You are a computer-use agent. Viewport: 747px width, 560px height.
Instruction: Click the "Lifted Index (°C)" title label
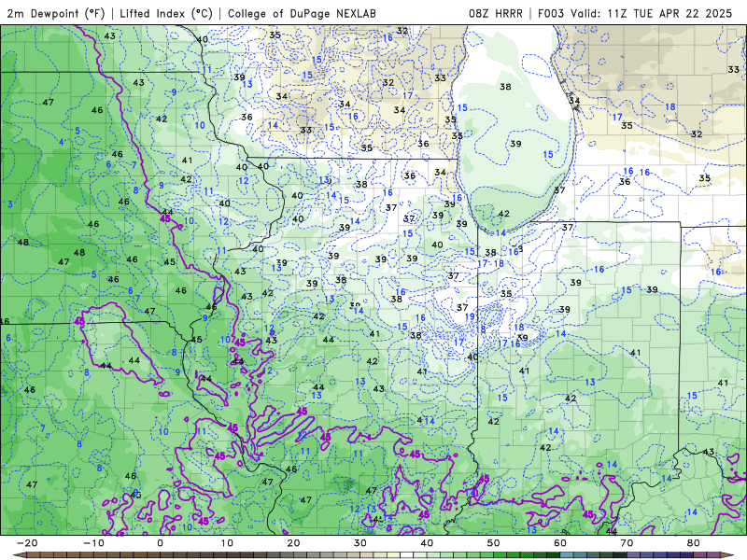[x=166, y=13]
